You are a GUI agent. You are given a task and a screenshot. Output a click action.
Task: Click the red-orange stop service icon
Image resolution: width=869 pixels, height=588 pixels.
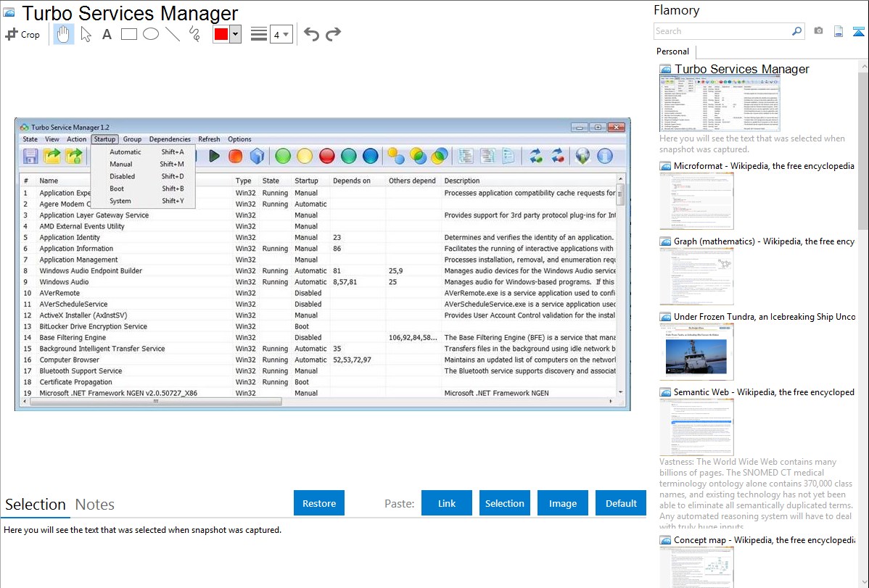(236, 157)
